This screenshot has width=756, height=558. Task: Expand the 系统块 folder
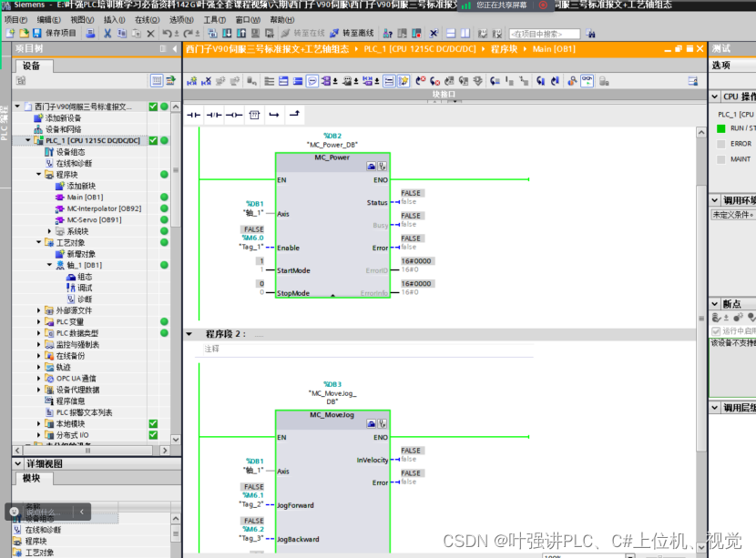click(49, 231)
